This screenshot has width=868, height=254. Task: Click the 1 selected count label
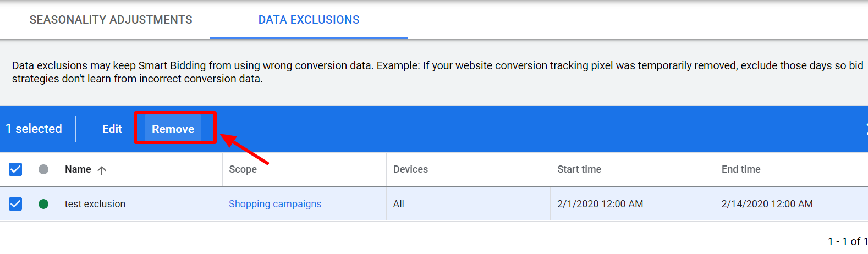[34, 129]
